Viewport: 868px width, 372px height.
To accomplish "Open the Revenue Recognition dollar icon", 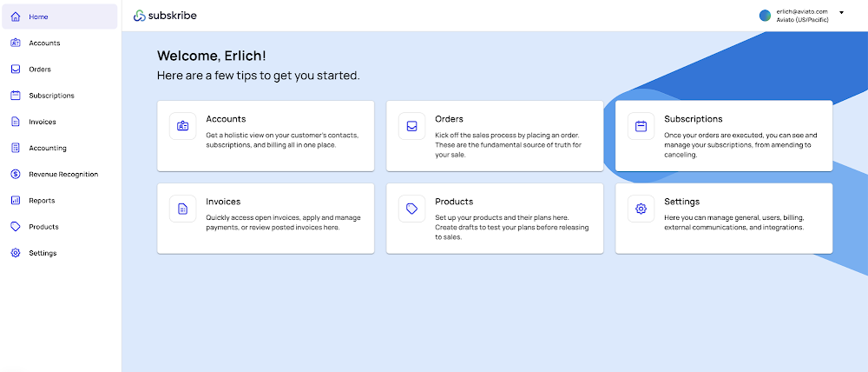I will click(16, 174).
